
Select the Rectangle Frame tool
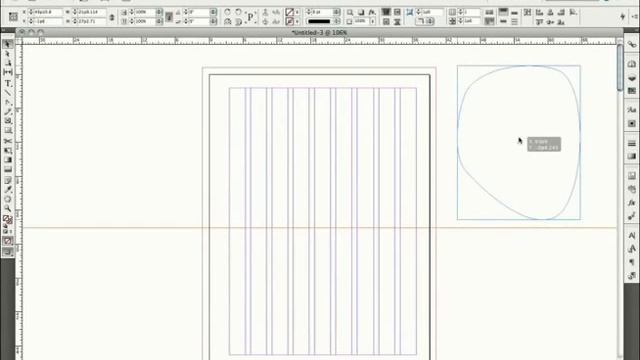pos(7,121)
